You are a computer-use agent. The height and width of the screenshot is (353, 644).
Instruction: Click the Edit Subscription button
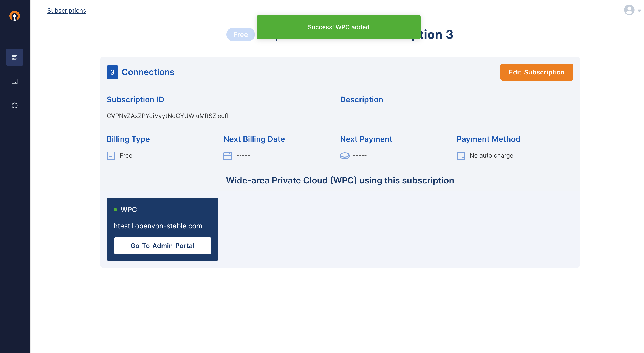click(x=537, y=72)
